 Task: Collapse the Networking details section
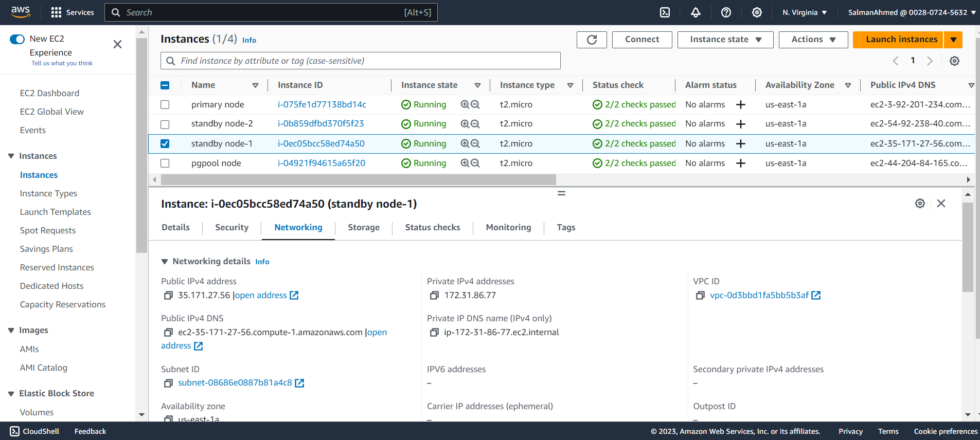coord(165,262)
